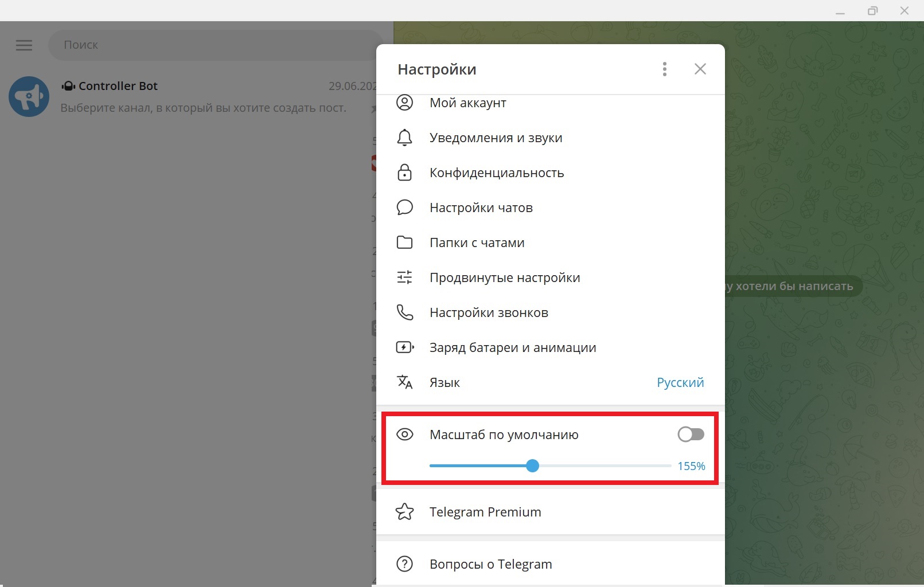This screenshot has width=924, height=587.
Task: Close the Settings dialog
Action: click(700, 69)
